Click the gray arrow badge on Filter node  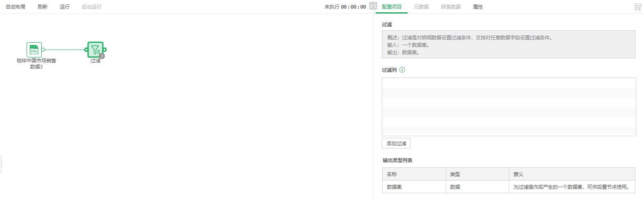click(x=102, y=56)
